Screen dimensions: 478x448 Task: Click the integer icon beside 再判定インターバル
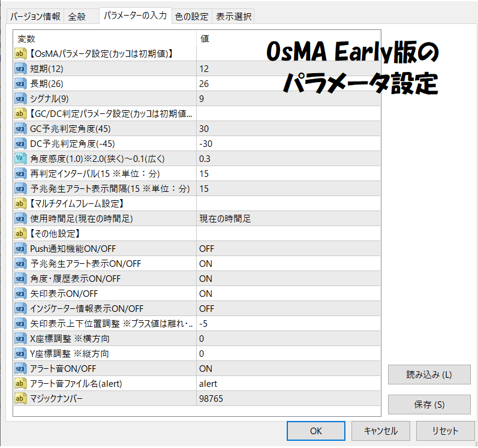tap(20, 174)
